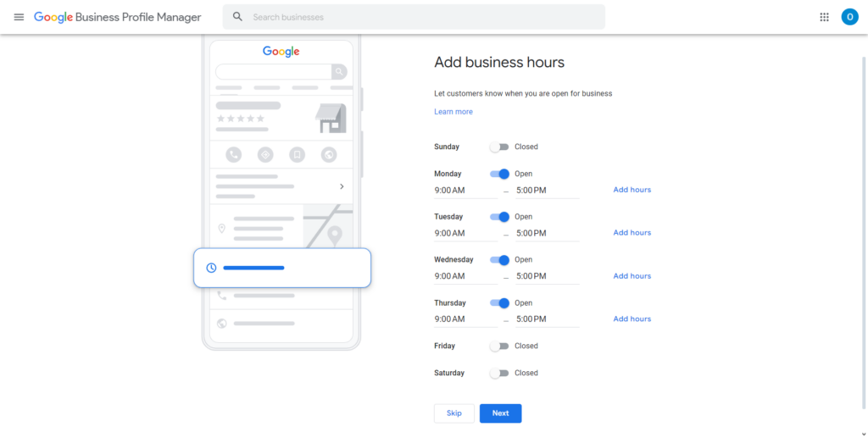The height and width of the screenshot is (438, 868).
Task: Open Tuesday closing time 5:00 PM
Action: click(x=548, y=233)
